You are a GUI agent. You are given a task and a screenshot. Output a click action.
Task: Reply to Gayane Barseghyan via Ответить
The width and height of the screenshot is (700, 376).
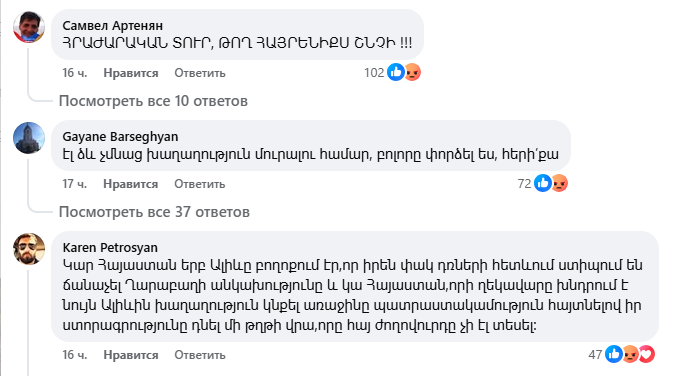pos(200,184)
